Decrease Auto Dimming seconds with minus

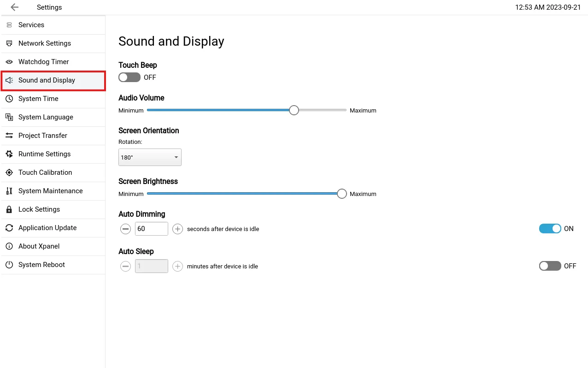[125, 229]
